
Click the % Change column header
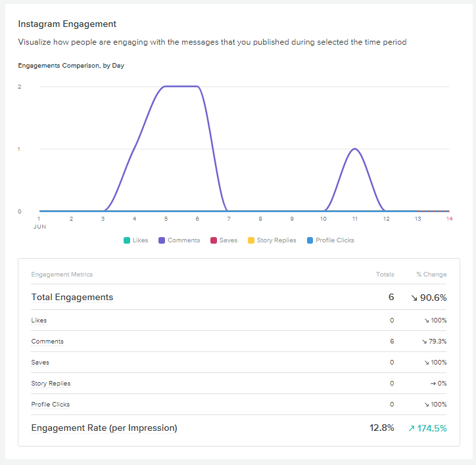pos(431,275)
